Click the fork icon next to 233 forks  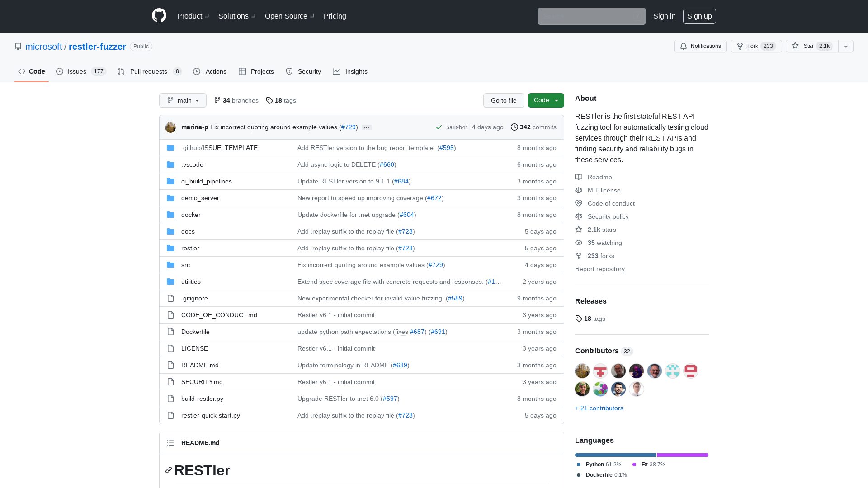tap(579, 256)
